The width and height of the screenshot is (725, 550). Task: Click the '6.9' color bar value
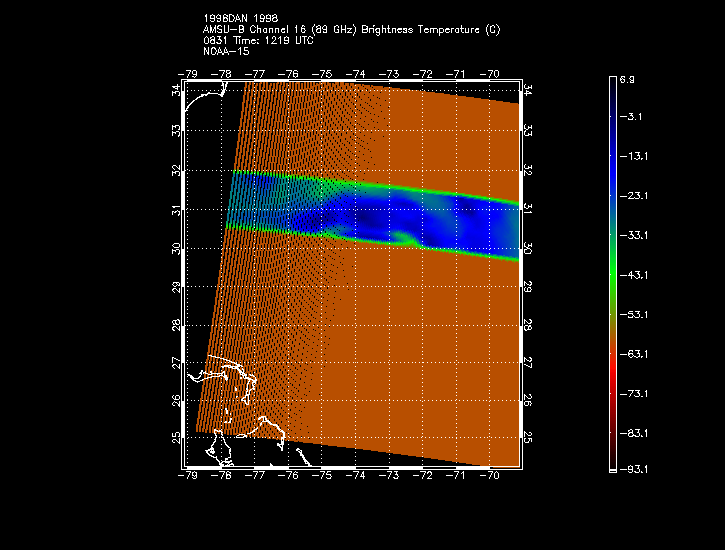[627, 79]
